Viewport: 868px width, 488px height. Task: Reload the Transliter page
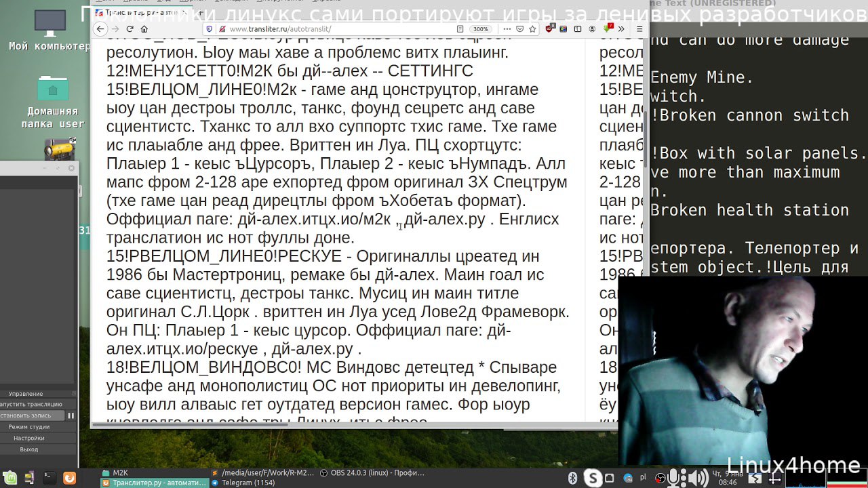click(x=130, y=29)
